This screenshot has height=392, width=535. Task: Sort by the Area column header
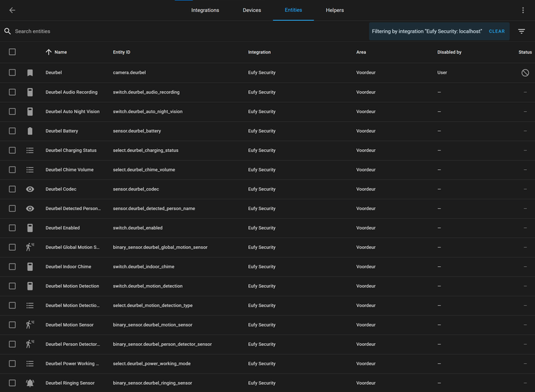[361, 52]
